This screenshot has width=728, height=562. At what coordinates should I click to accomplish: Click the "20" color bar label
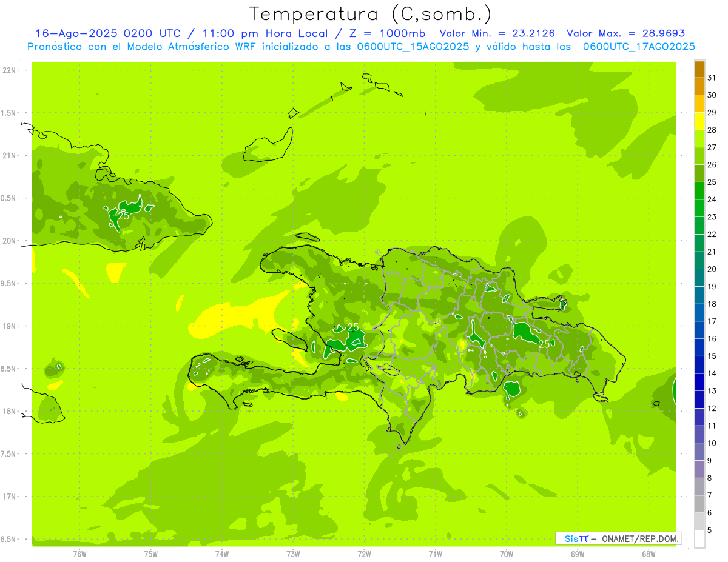(x=712, y=269)
